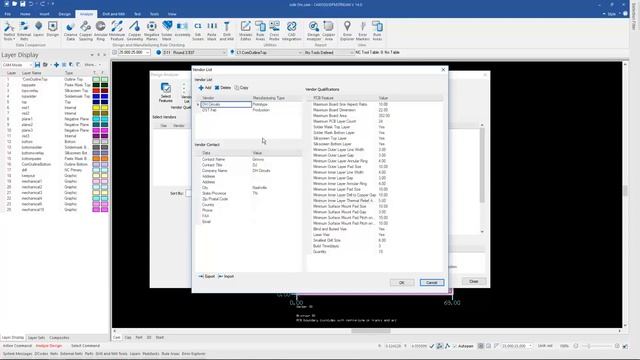Image resolution: width=640 pixels, height=360 pixels.
Task: Open the Copper Area report
Action: 329,31
